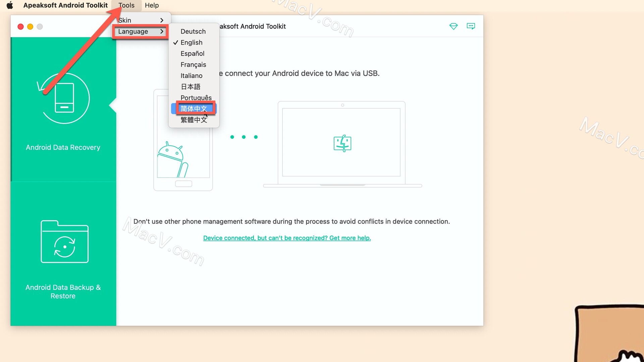Screen dimensions: 644x362
Task: Select Français language
Action: pos(194,65)
